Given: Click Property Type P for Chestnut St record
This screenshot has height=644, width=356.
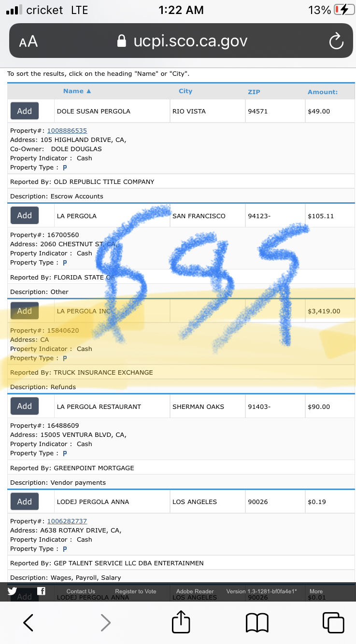Looking at the screenshot, I should [x=65, y=263].
